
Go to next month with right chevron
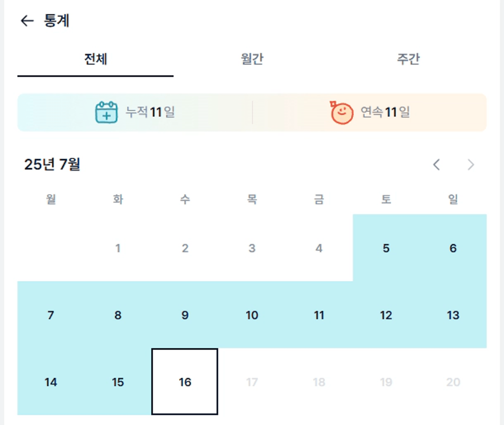[471, 165]
